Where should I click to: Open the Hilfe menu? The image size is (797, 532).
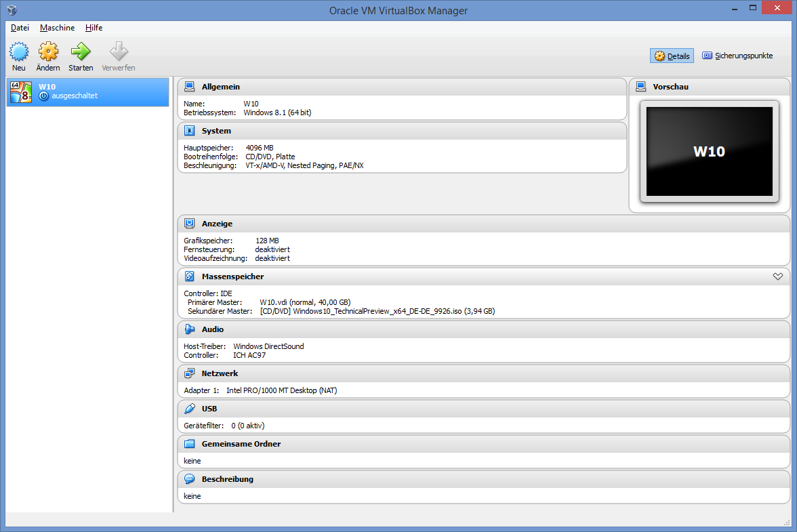[94, 27]
